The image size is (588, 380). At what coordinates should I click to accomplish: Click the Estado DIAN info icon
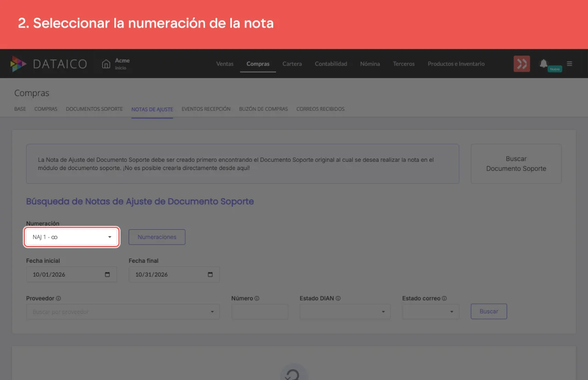tap(338, 298)
